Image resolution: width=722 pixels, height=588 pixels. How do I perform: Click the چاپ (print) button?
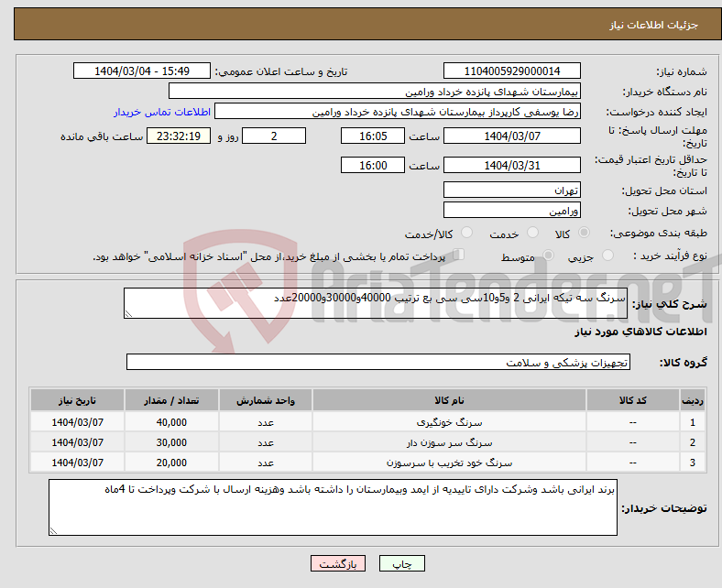[x=401, y=563]
